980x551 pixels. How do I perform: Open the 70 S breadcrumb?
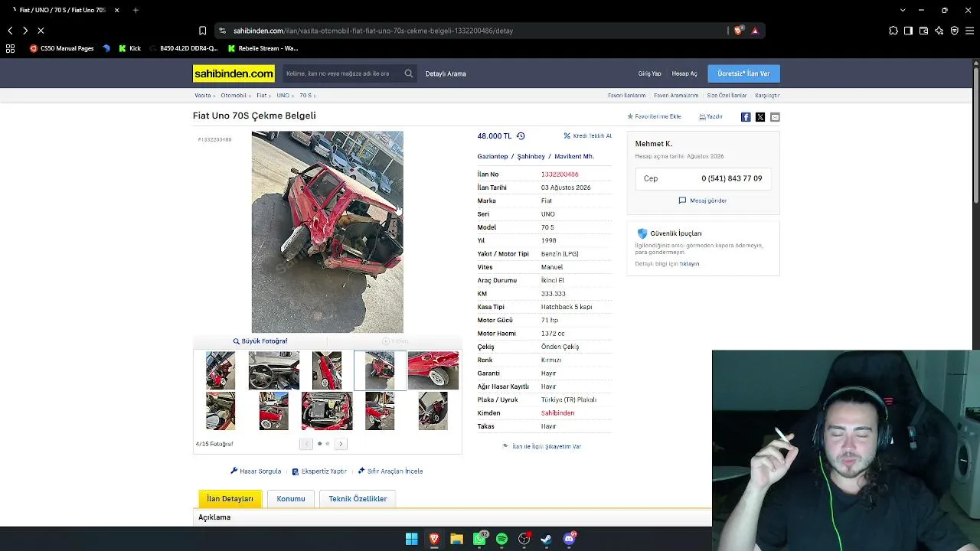pos(305,96)
